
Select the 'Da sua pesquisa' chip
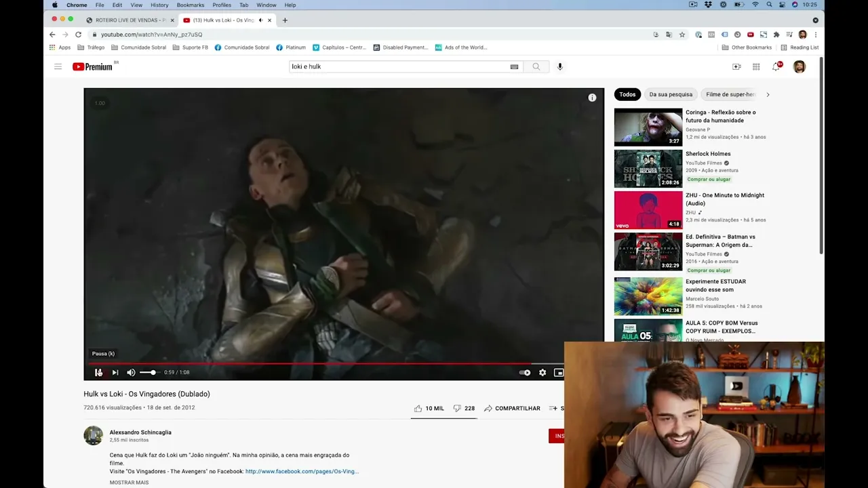[671, 94]
